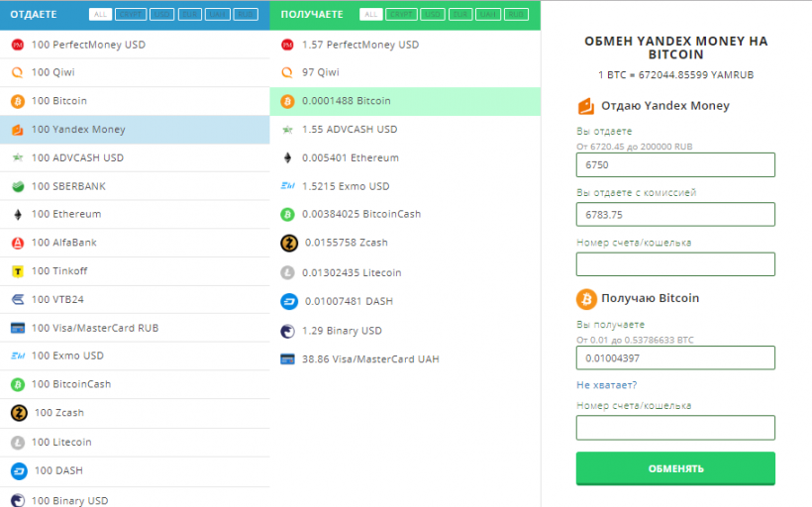The image size is (812, 507).
Task: Open the 'Не хватает?' link
Action: [x=606, y=385]
